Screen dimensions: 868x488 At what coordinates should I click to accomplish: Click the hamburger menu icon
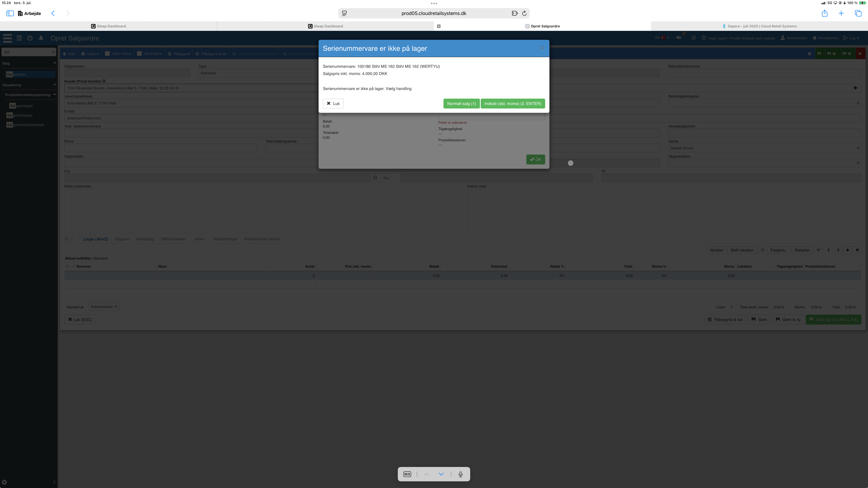(7, 38)
